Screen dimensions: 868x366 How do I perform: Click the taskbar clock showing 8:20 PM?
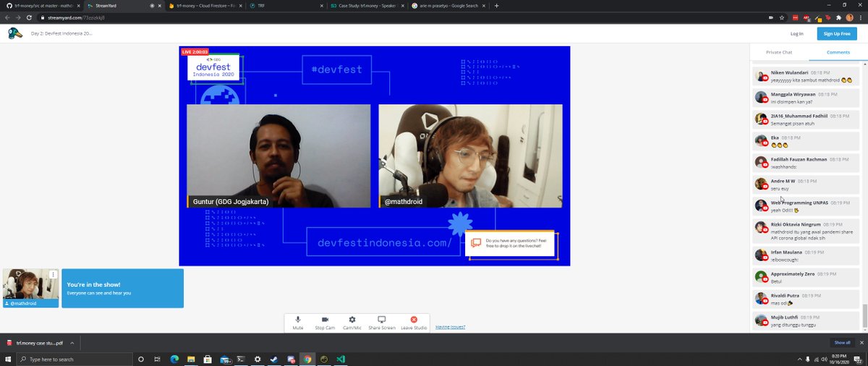[x=841, y=359]
